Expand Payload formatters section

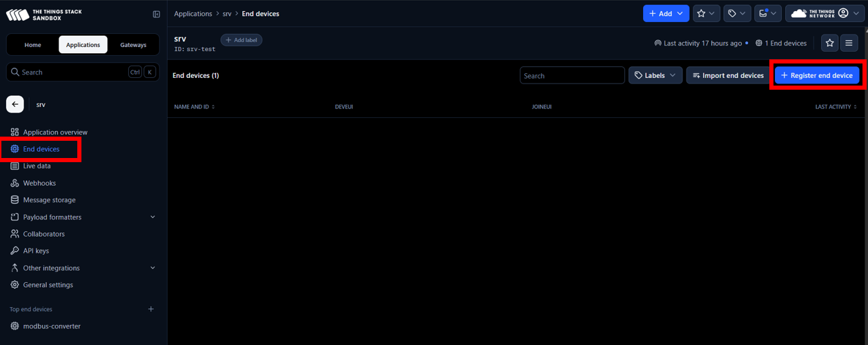83,217
